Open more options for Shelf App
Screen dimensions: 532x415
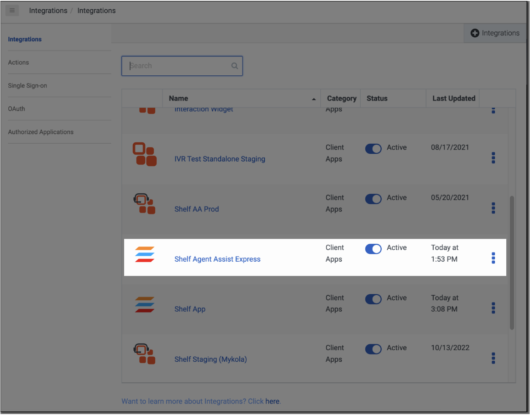point(493,308)
